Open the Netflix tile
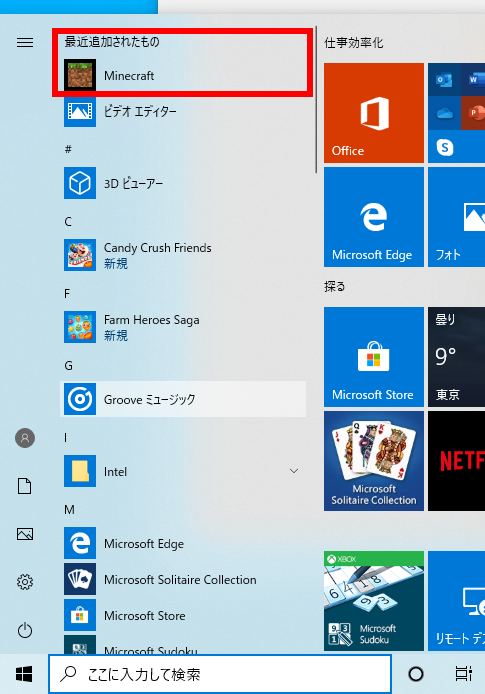 click(x=457, y=461)
